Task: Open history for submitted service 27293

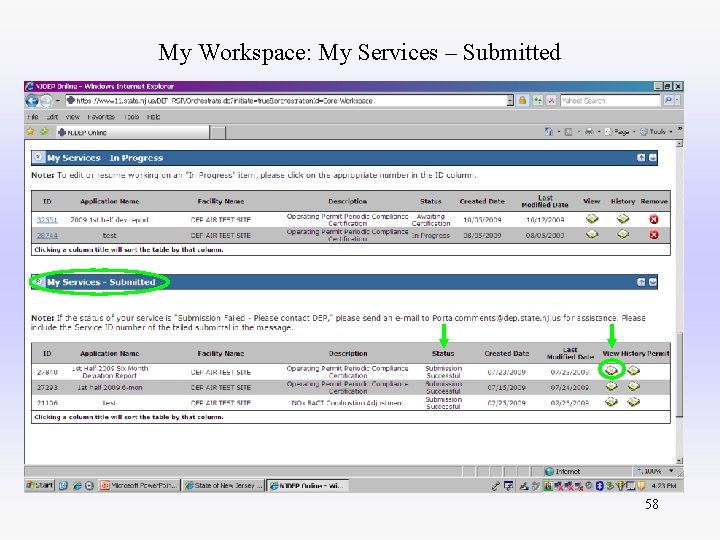Action: point(634,386)
